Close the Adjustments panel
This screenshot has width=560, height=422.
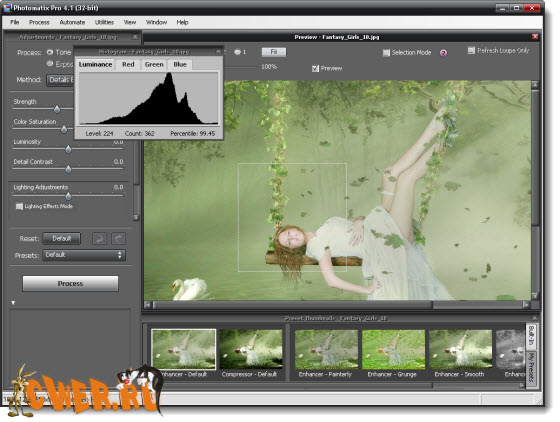tap(135, 37)
